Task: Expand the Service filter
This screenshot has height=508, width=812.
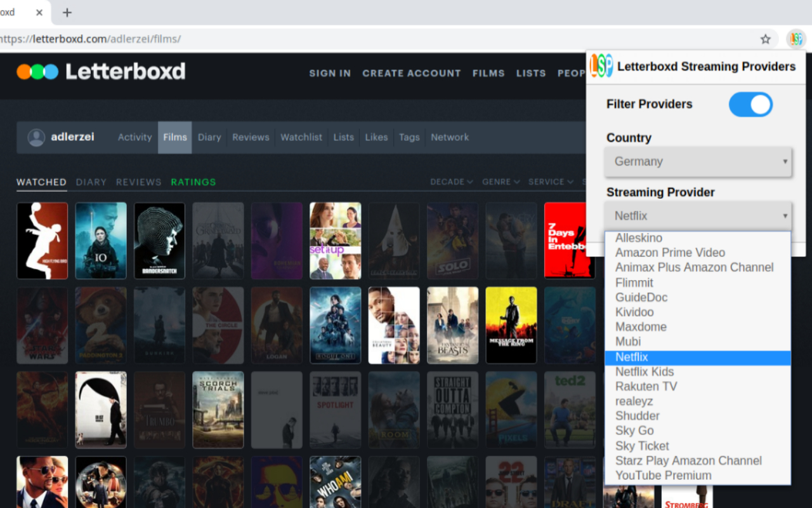Action: click(x=551, y=182)
